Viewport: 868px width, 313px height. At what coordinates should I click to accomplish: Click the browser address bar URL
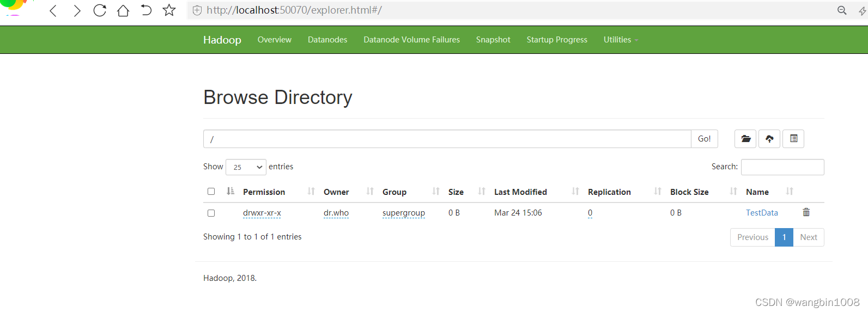tap(294, 10)
